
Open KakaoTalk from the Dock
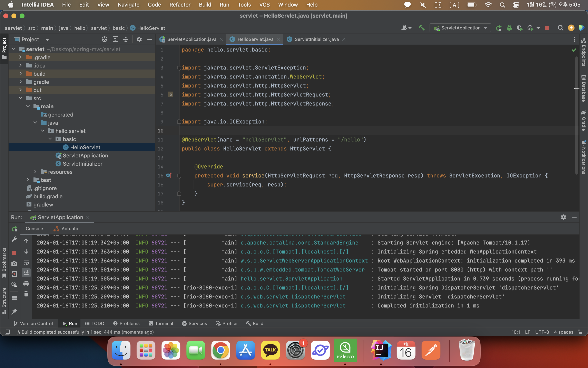pyautogui.click(x=270, y=350)
